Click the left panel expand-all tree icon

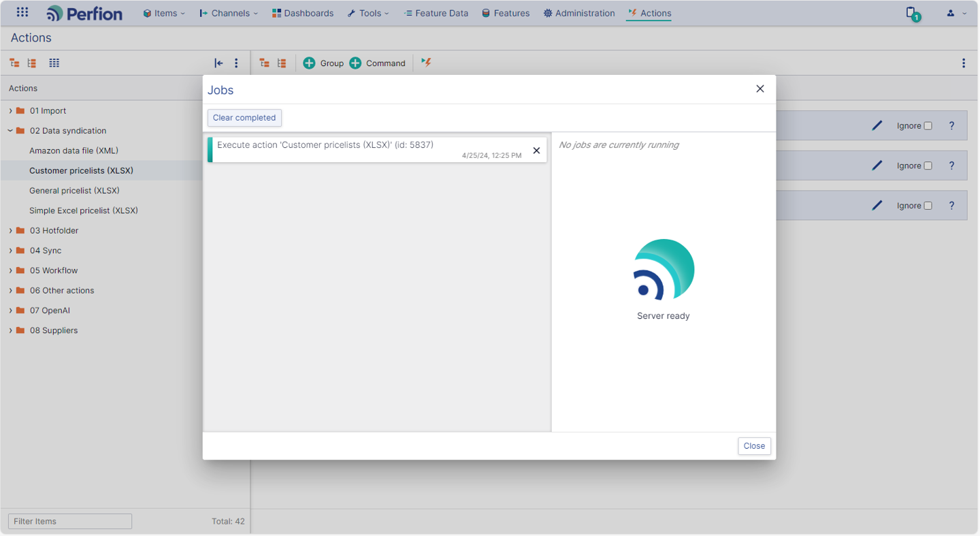pyautogui.click(x=14, y=63)
